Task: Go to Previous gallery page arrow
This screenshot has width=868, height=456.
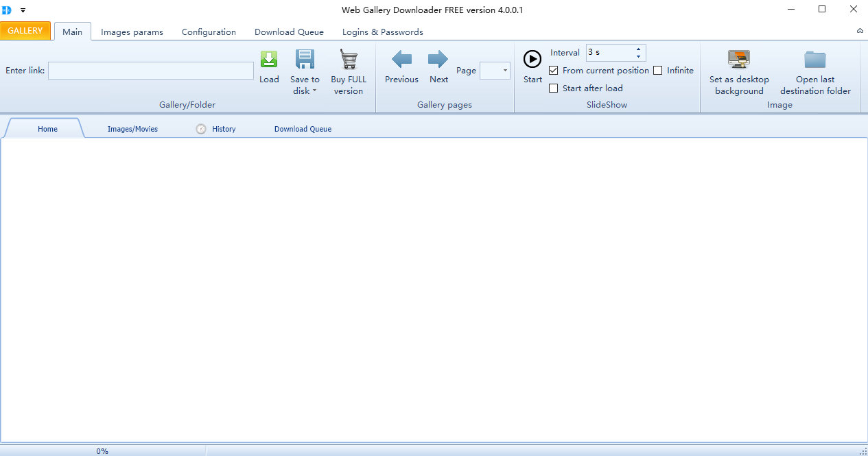Action: click(401, 59)
